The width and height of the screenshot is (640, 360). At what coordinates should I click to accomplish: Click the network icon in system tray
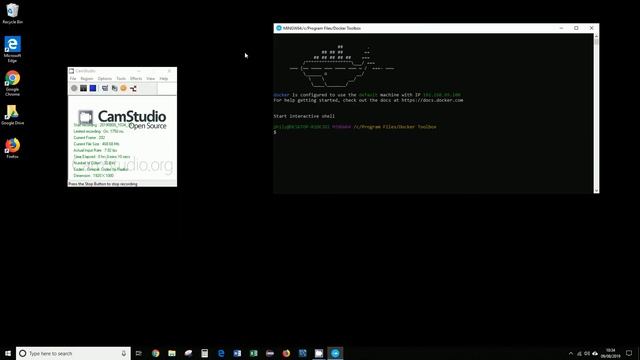(x=579, y=353)
